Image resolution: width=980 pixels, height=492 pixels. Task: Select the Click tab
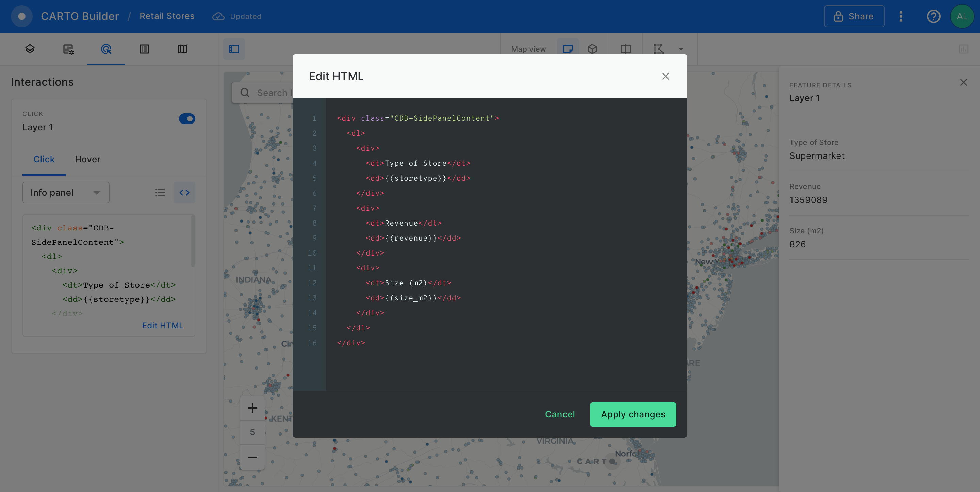(x=44, y=159)
